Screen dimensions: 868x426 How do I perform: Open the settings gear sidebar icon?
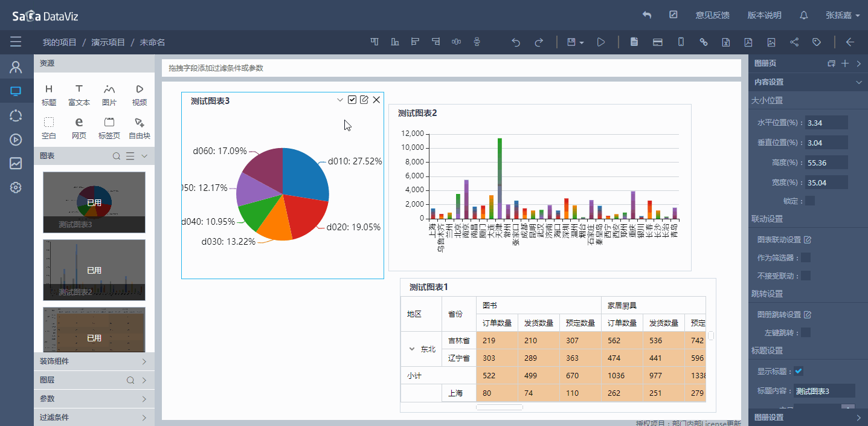click(x=16, y=187)
